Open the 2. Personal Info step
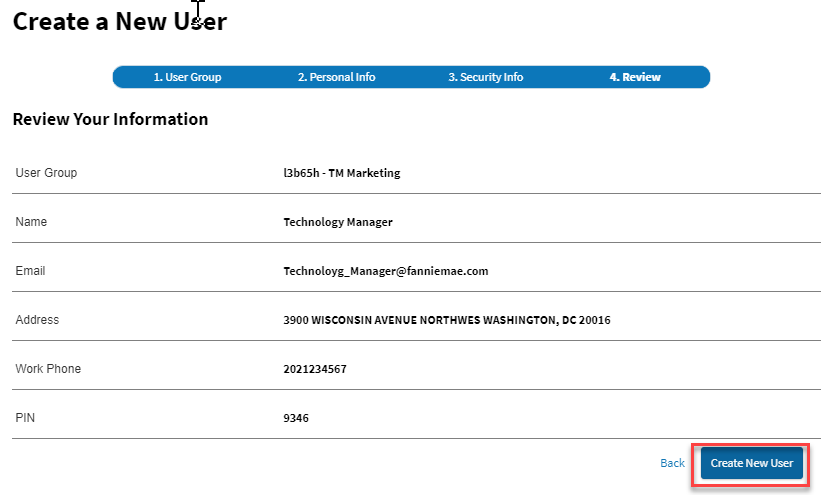Screen dimensions: 826x495 tap(336, 77)
